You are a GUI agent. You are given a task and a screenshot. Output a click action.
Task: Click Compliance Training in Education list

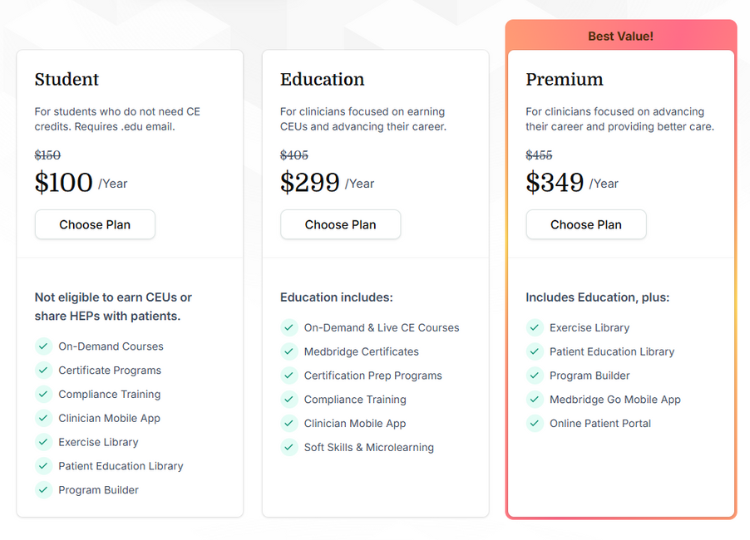tap(355, 399)
